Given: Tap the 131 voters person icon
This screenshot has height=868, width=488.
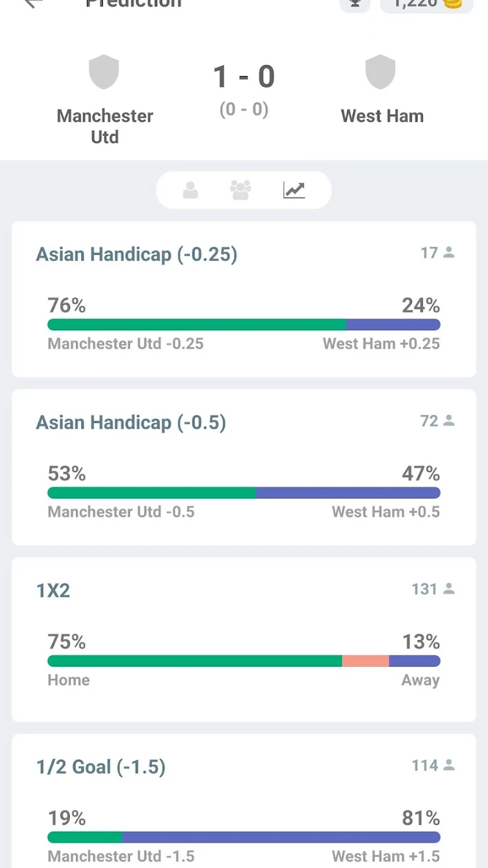Looking at the screenshot, I should pyautogui.click(x=449, y=589).
